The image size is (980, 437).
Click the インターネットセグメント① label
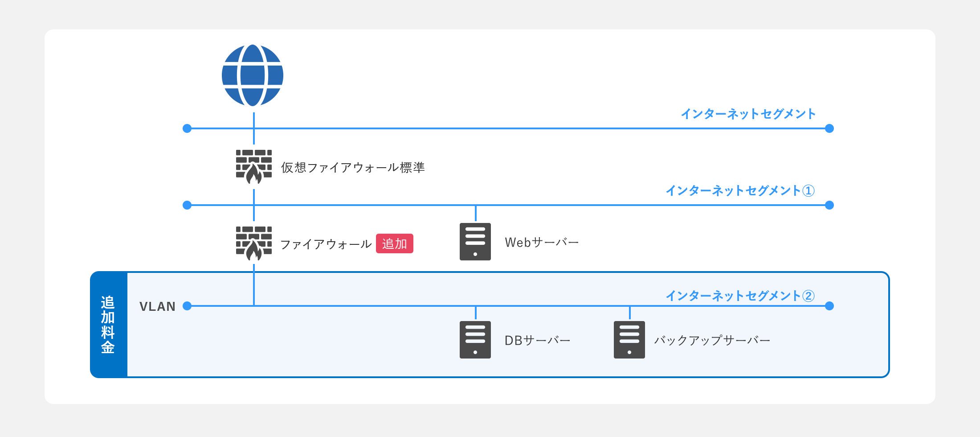739,191
